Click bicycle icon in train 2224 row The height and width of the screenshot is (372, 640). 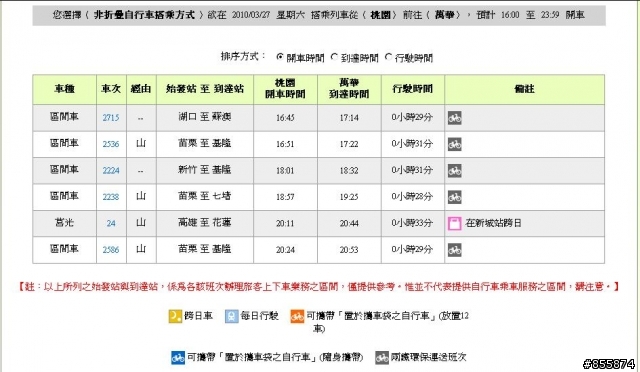click(455, 171)
